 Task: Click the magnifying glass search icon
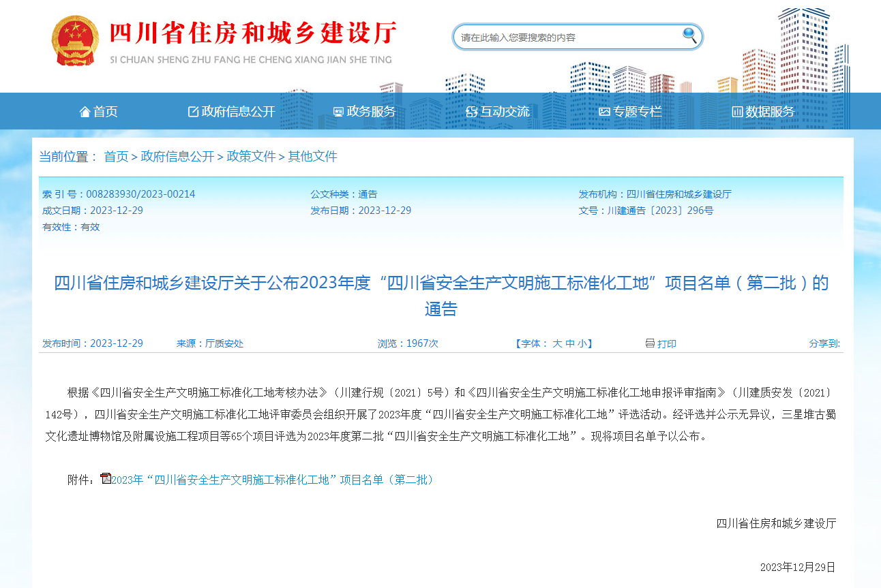coord(689,35)
